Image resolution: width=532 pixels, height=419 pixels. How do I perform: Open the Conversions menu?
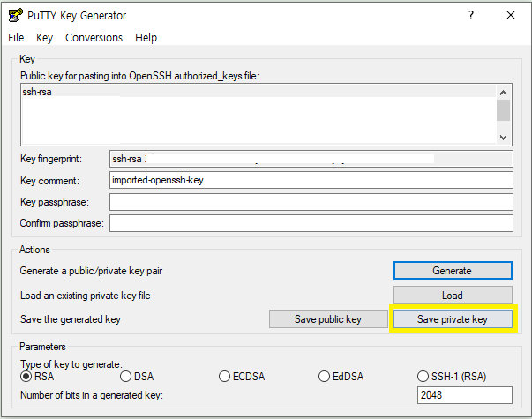(94, 37)
